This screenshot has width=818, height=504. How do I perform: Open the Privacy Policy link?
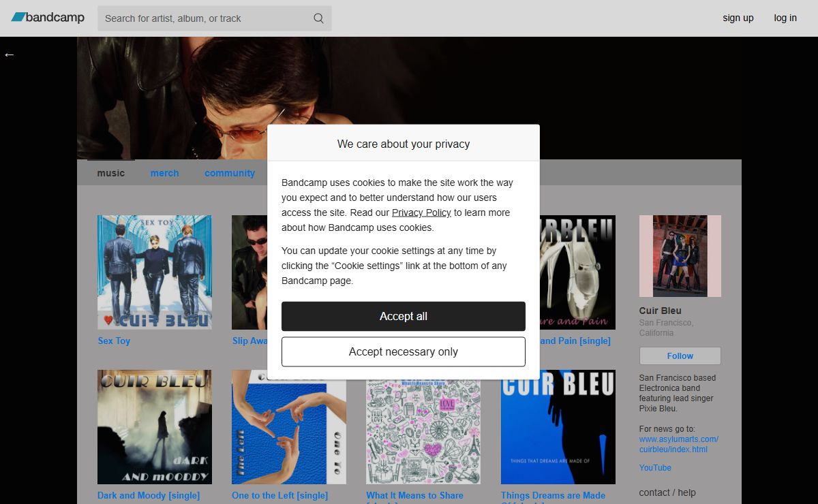pos(421,212)
